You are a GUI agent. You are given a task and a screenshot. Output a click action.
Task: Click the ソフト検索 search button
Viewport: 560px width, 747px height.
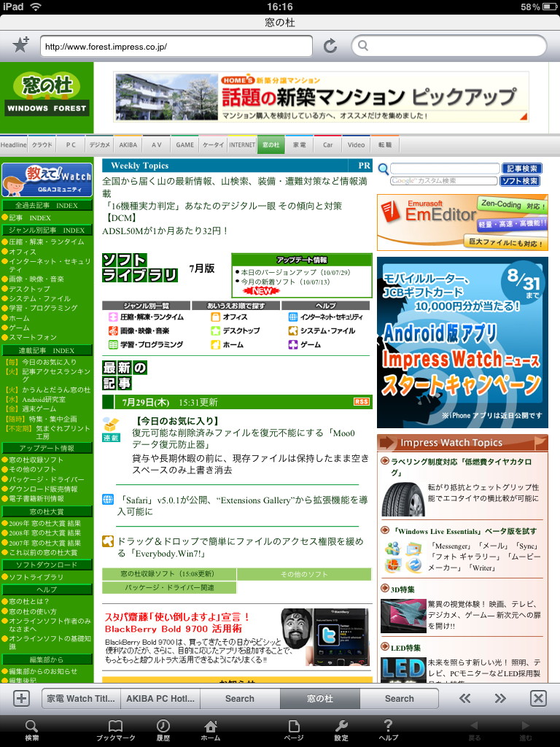pos(519,181)
